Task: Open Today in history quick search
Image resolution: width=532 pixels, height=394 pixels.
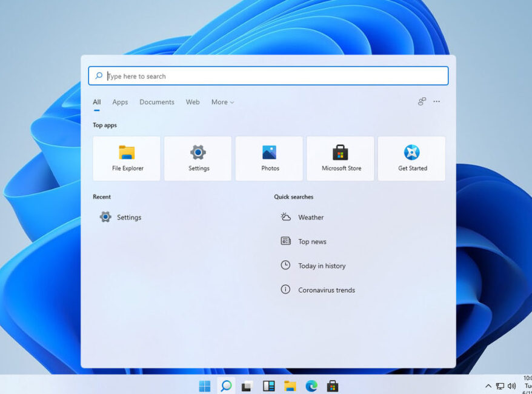Action: tap(313, 265)
